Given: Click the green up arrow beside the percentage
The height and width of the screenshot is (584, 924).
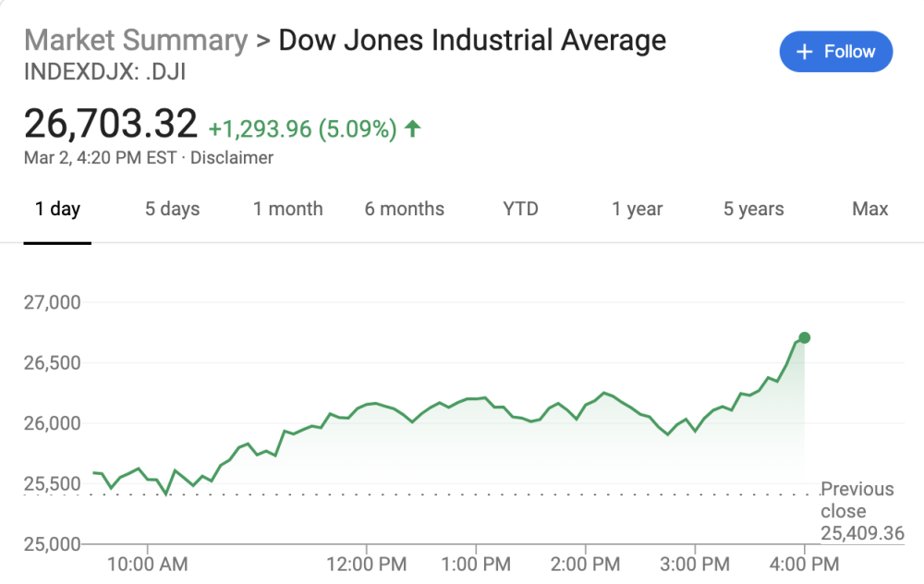Looking at the screenshot, I should pyautogui.click(x=412, y=129).
